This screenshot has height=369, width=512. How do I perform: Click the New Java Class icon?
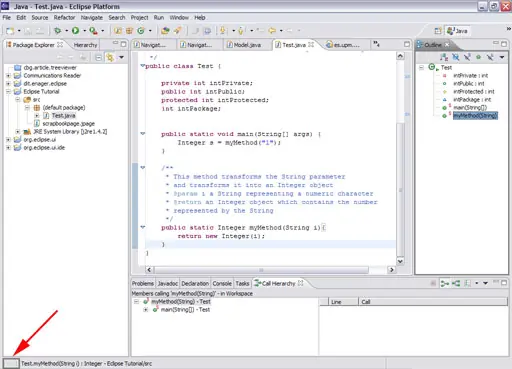coord(141,31)
